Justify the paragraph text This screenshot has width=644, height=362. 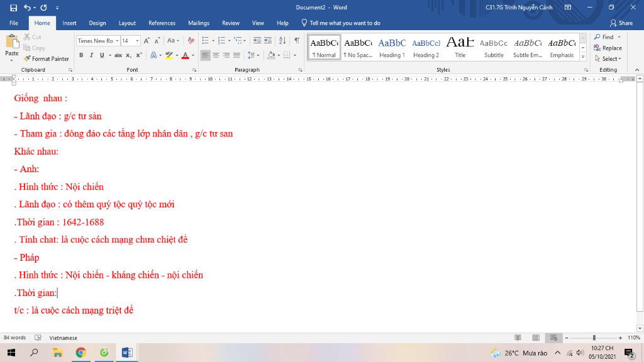(236, 55)
